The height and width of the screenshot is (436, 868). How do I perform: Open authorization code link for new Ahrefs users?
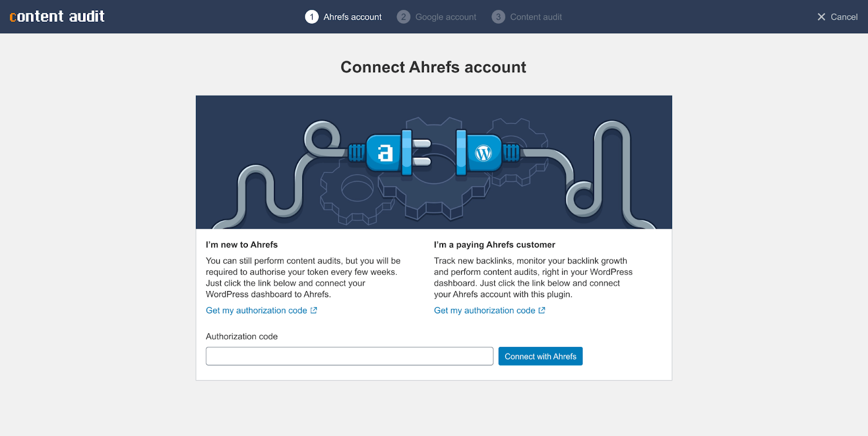pyautogui.click(x=256, y=311)
